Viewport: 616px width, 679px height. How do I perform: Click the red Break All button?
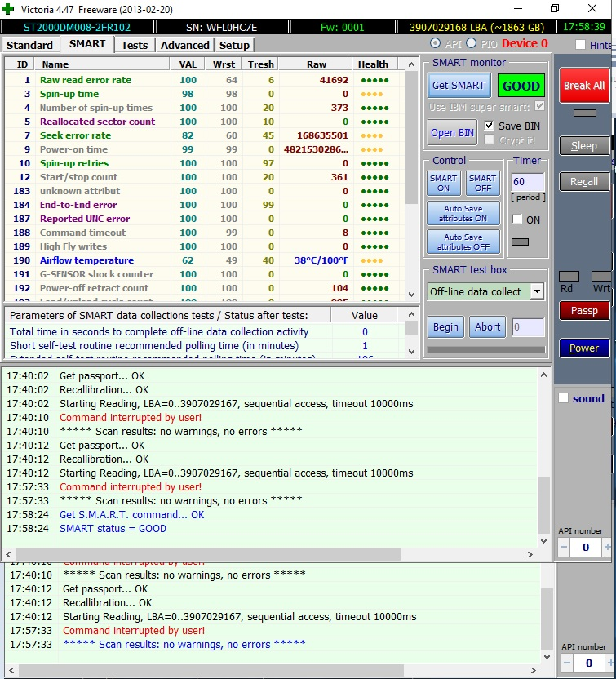(x=584, y=86)
